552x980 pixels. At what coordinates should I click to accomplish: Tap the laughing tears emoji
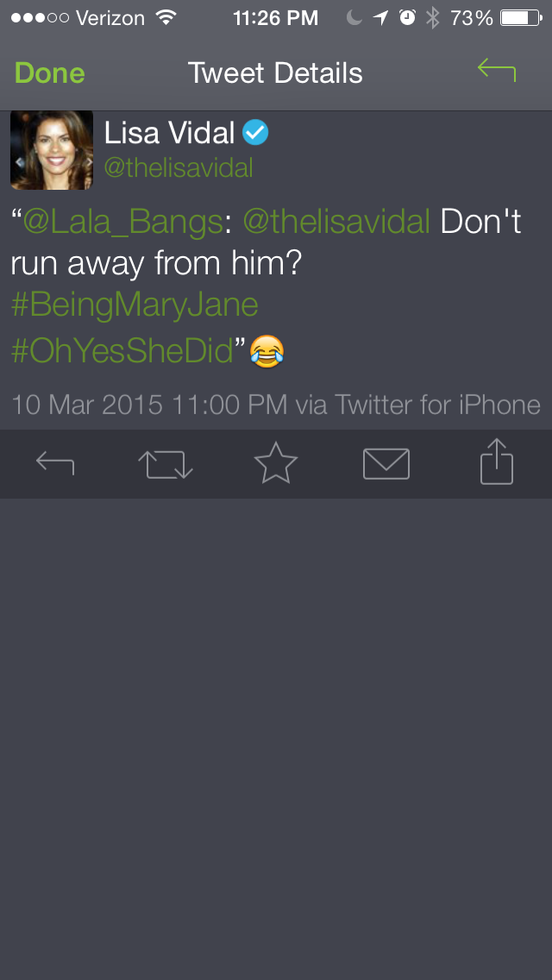tap(267, 351)
